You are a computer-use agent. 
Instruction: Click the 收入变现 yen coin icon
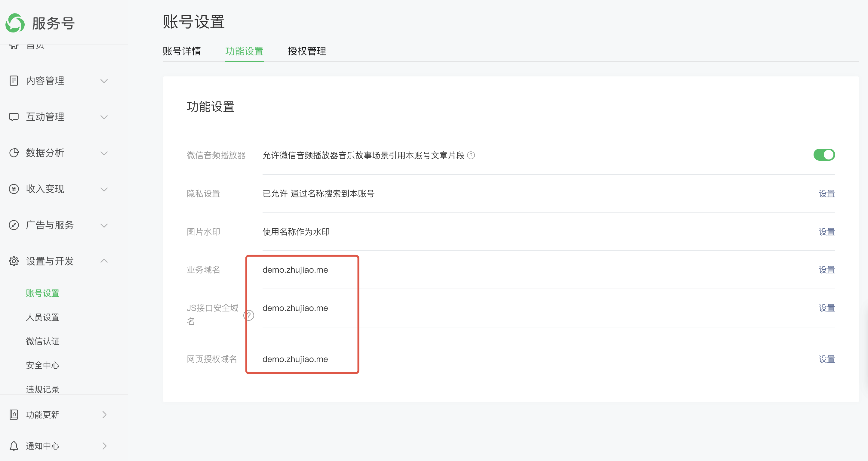[14, 189]
